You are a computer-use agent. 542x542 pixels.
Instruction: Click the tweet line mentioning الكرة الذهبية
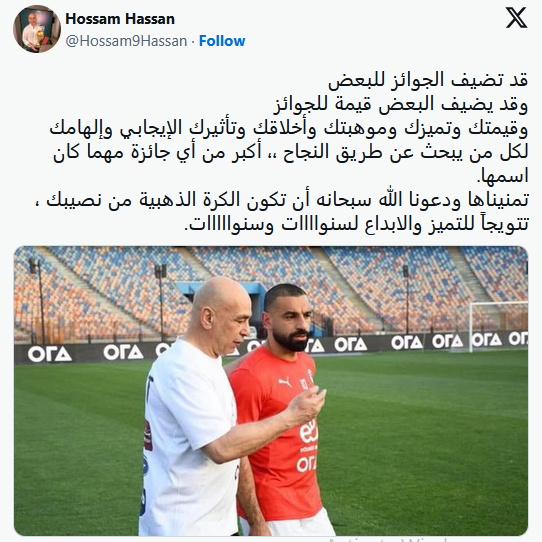282,200
